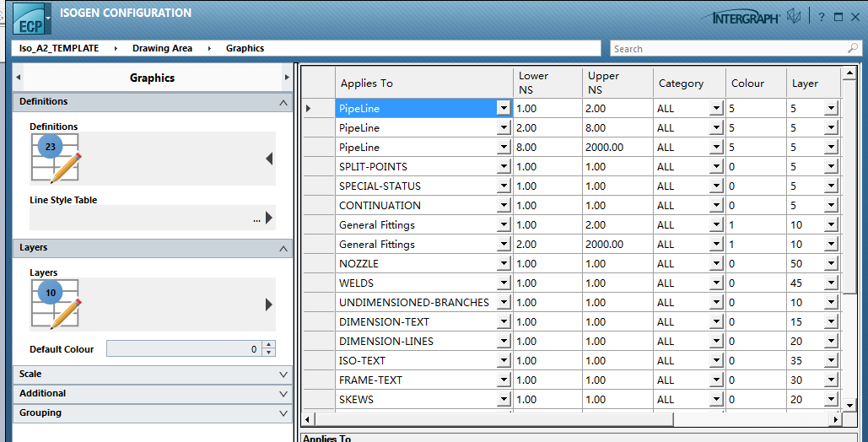Click the Upper NS column header
The width and height of the screenshot is (868, 442).
pyautogui.click(x=617, y=83)
